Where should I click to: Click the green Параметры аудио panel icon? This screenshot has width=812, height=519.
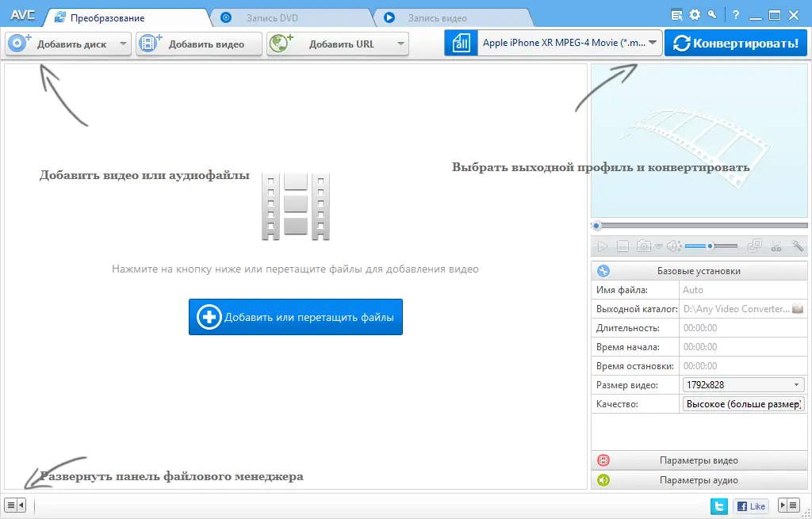pos(603,480)
